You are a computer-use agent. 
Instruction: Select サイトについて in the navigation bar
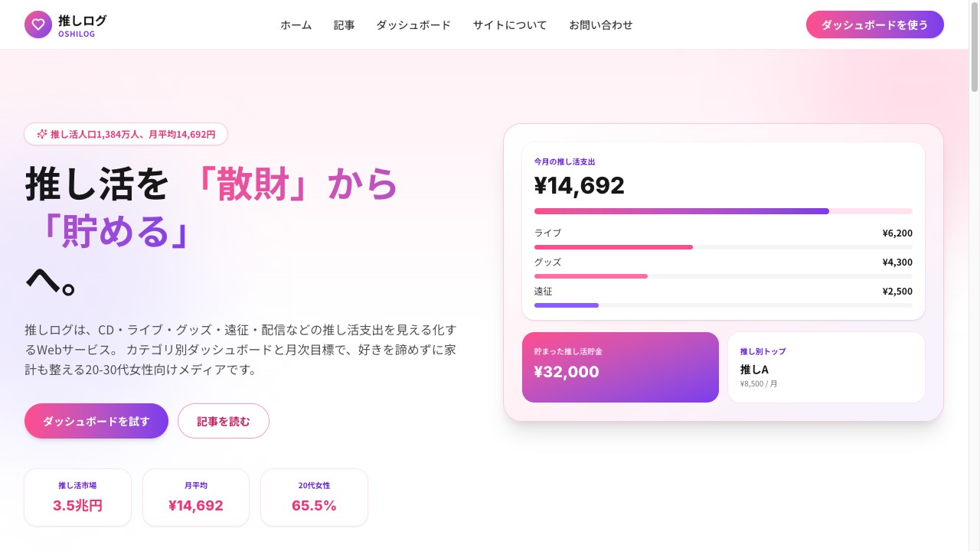point(510,24)
